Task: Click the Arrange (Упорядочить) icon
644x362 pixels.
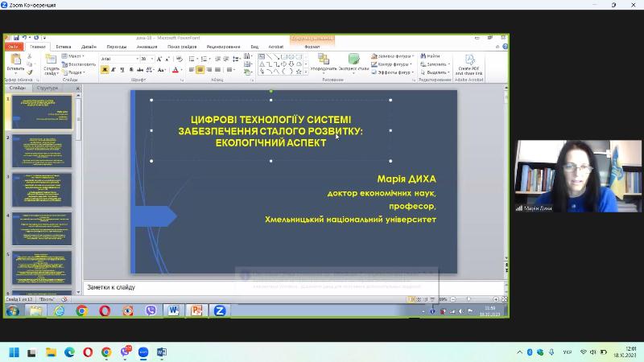Action: tap(323, 60)
